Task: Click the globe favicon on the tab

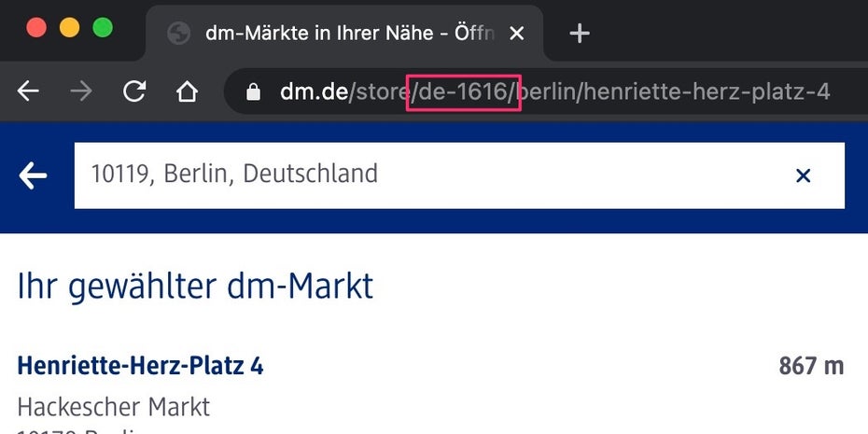Action: 179,34
